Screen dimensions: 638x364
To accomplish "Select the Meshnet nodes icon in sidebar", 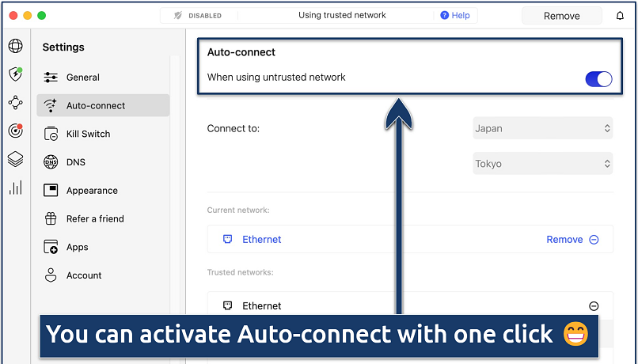I will [x=15, y=102].
